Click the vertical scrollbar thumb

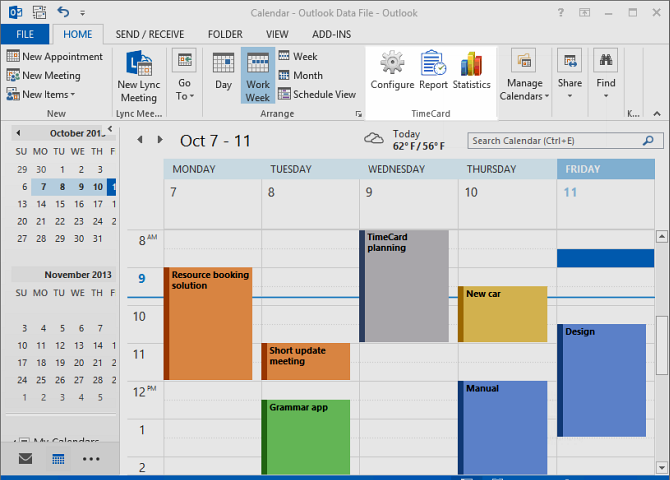tap(662, 345)
